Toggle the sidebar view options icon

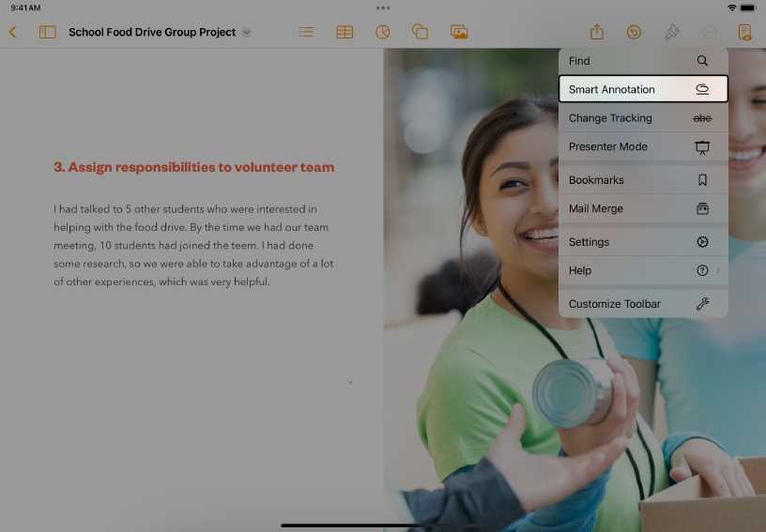coord(47,32)
